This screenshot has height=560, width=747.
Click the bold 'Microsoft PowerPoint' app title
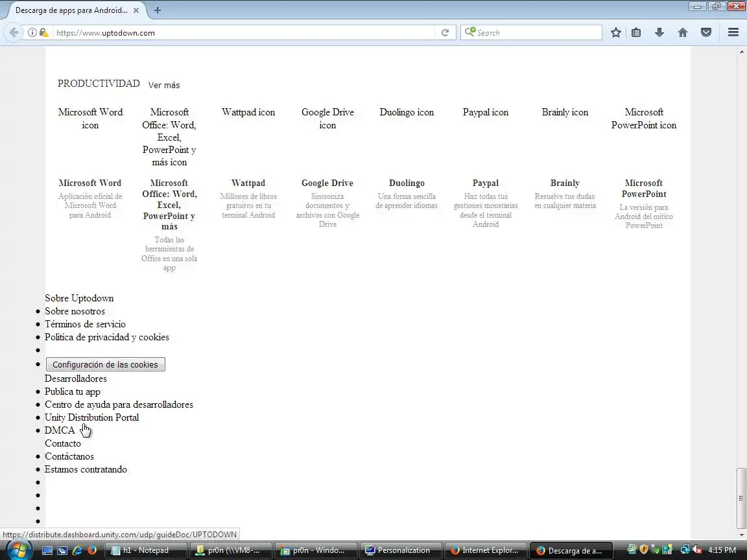pyautogui.click(x=644, y=189)
